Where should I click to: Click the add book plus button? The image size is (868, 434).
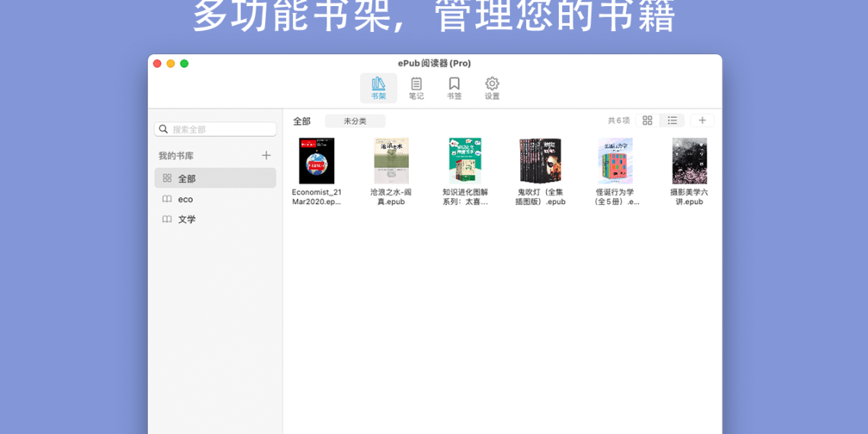pos(702,120)
